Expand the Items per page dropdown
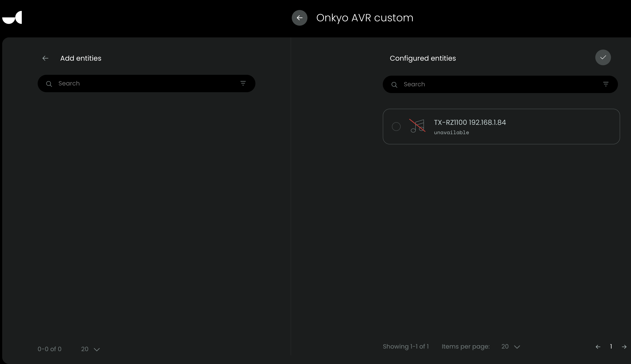Viewport: 631px width, 364px height. (x=517, y=347)
